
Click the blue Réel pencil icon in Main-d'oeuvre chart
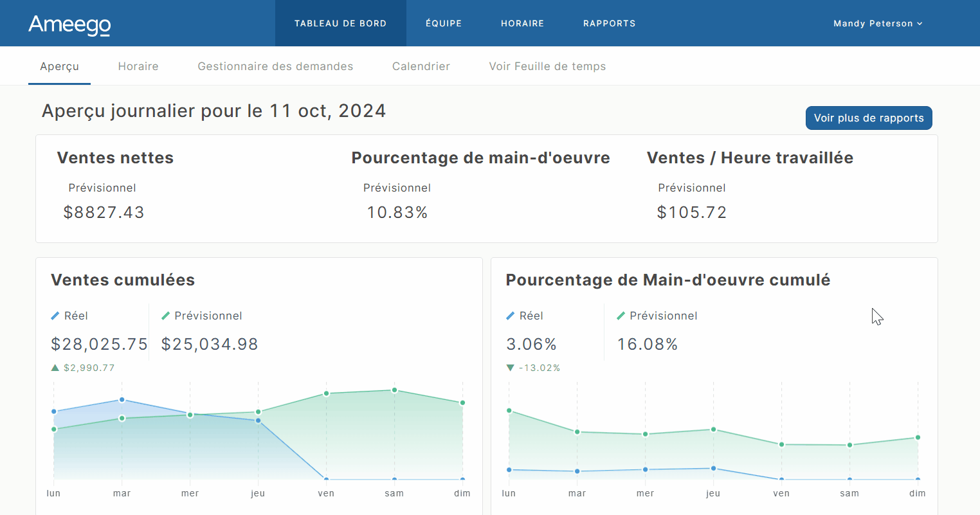511,316
